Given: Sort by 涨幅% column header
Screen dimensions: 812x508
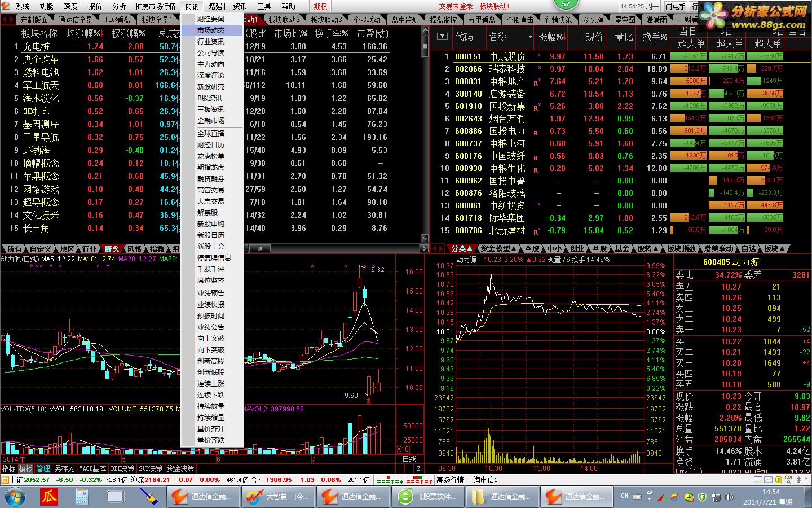Looking at the screenshot, I should [x=551, y=37].
